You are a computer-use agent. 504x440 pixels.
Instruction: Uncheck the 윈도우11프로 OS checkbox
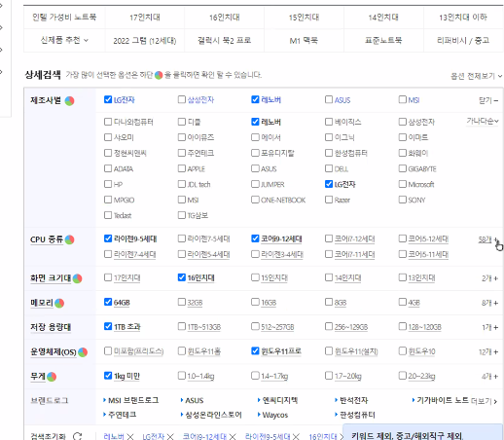tap(255, 350)
